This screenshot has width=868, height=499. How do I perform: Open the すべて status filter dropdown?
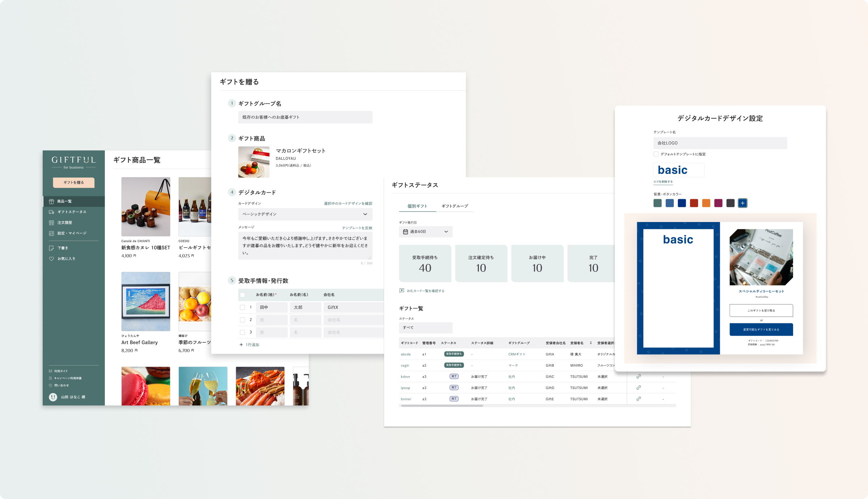coord(425,328)
